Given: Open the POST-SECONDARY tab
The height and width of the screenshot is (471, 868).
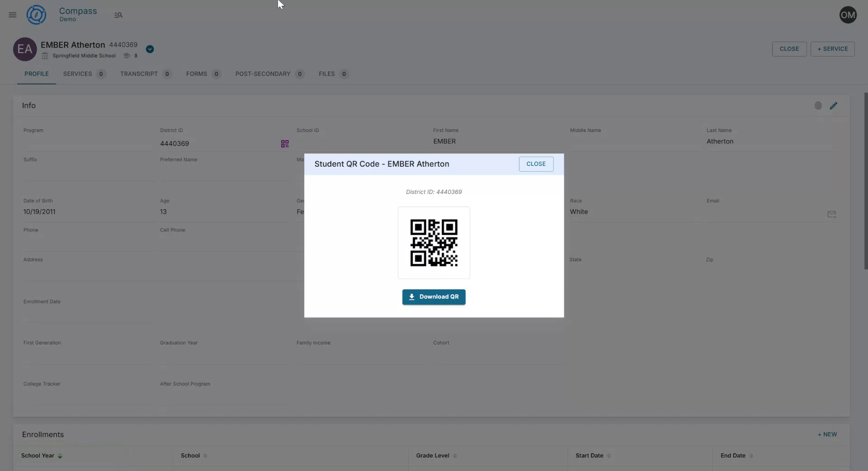Looking at the screenshot, I should (x=263, y=74).
